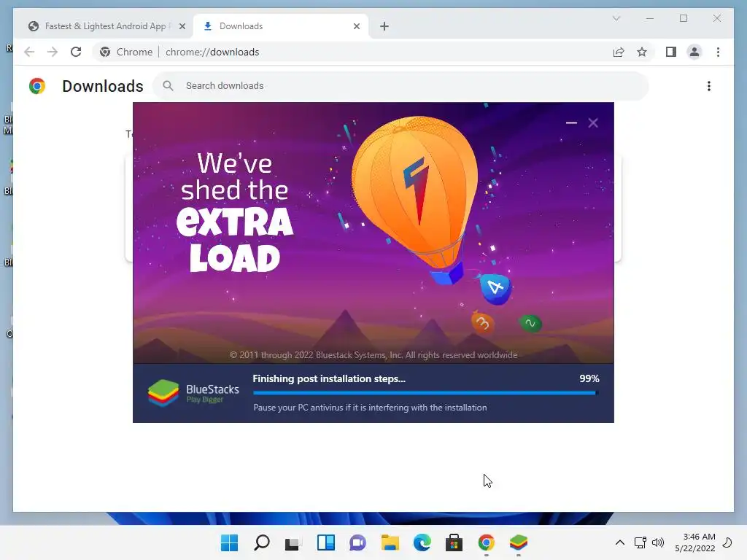Open File Explorer from taskbar

coord(390,542)
